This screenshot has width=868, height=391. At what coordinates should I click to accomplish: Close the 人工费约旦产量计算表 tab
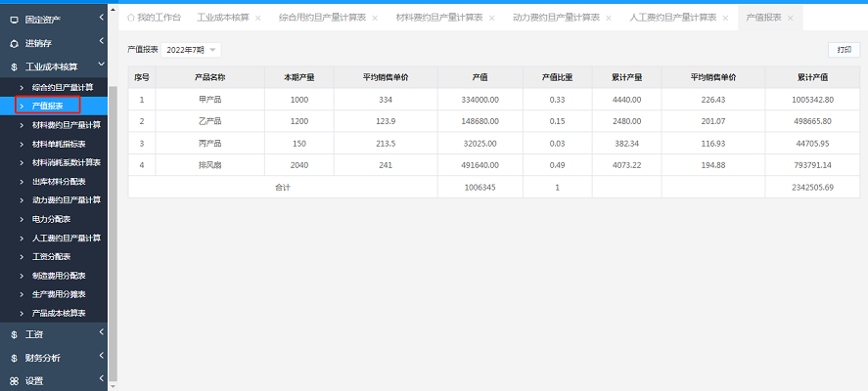tap(725, 19)
